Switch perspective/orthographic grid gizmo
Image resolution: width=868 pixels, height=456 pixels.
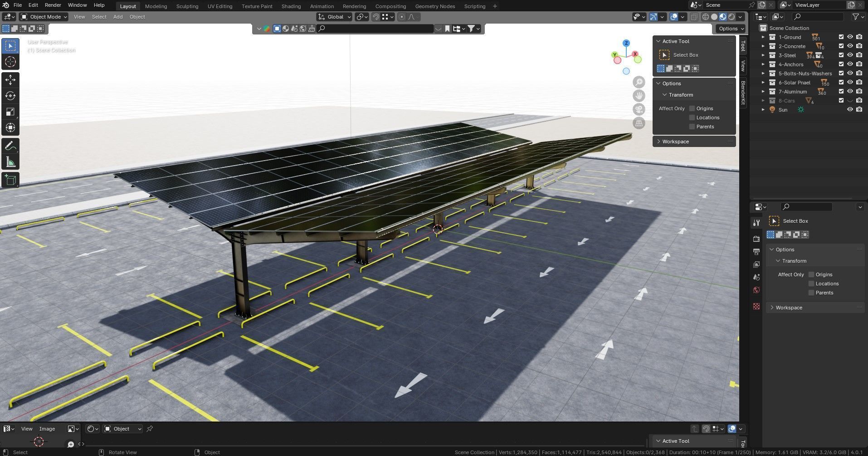639,123
